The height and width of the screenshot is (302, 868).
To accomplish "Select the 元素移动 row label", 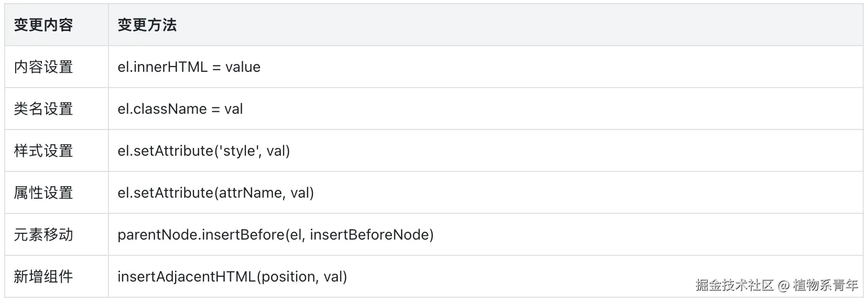I will pos(44,234).
